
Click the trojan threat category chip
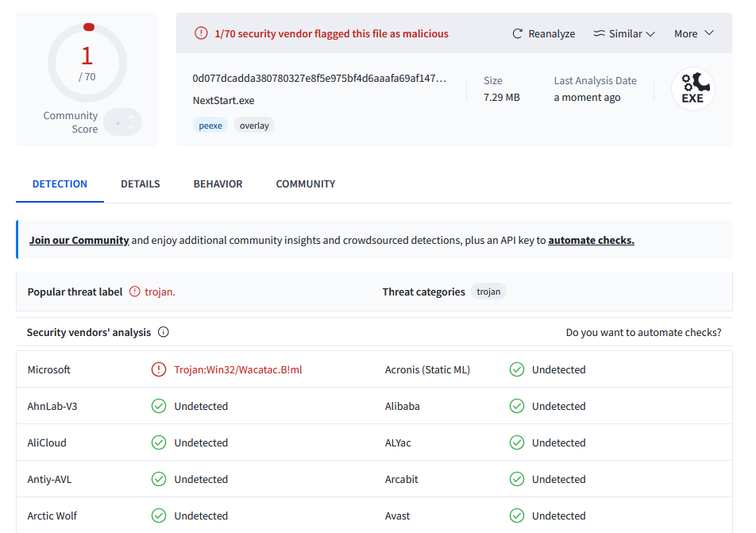click(488, 292)
